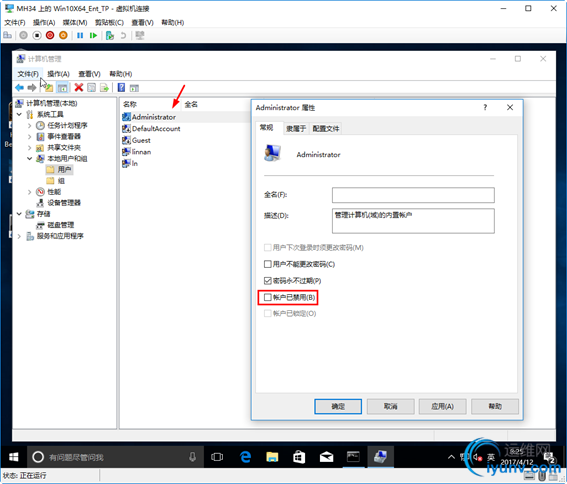Focus the 全名(F) input field
Image resolution: width=567 pixels, height=484 pixels.
coord(413,195)
